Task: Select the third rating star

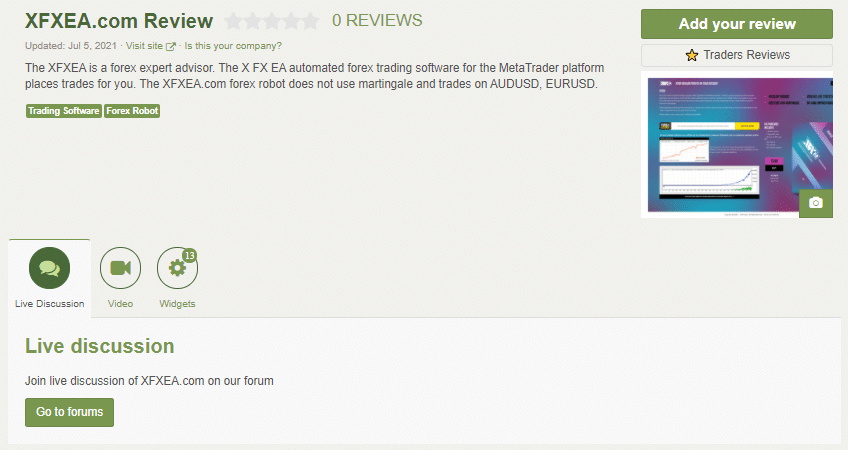Action: point(271,21)
